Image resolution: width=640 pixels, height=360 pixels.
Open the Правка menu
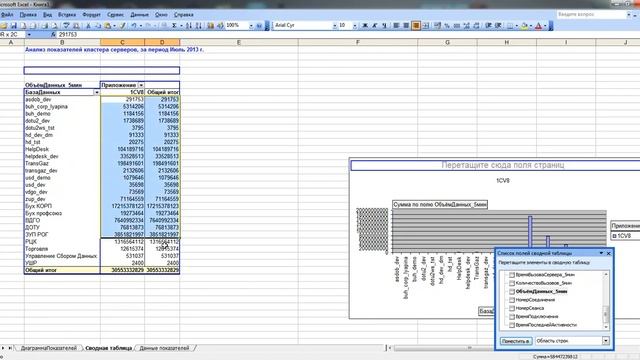coord(28,15)
